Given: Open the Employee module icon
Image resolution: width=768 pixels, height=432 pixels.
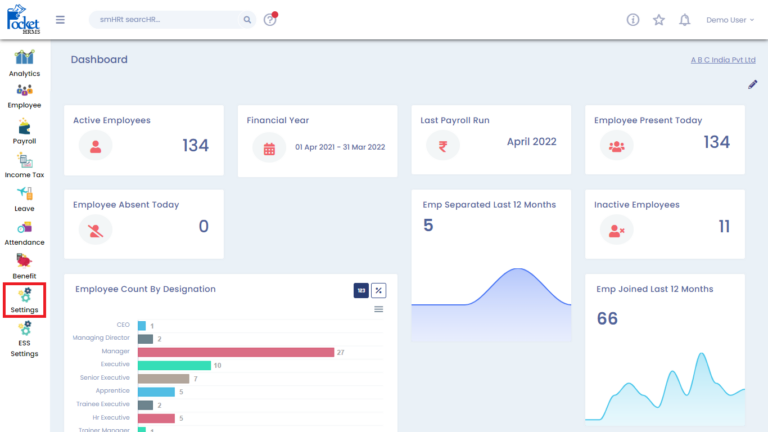Looking at the screenshot, I should click(24, 93).
